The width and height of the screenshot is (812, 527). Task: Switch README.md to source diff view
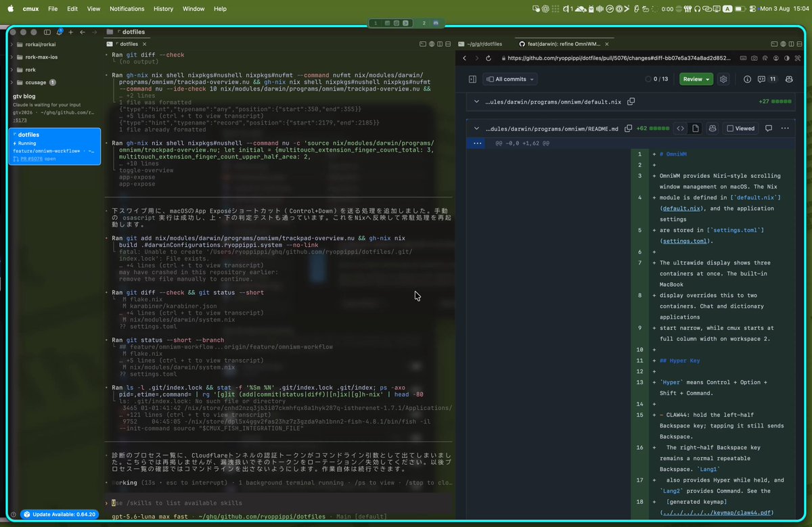pyautogui.click(x=681, y=129)
